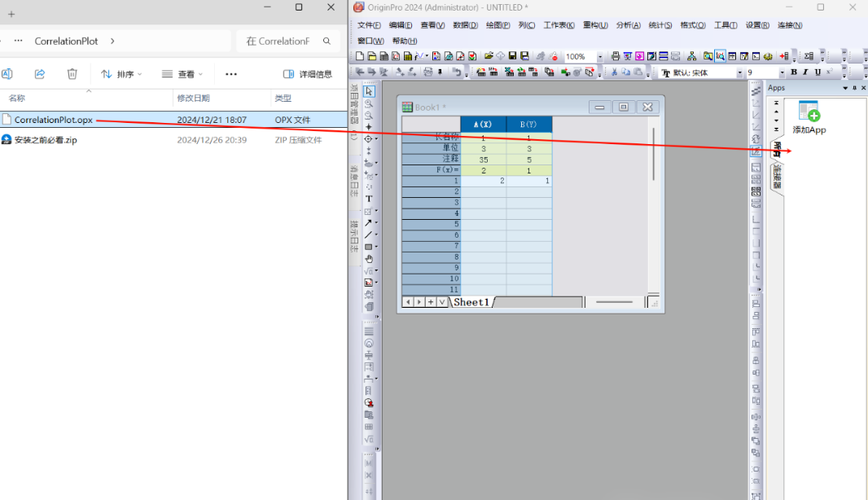Screen dimensions: 868x500
Task: Click cell A row 1 containing value 2
Action: 484,181
